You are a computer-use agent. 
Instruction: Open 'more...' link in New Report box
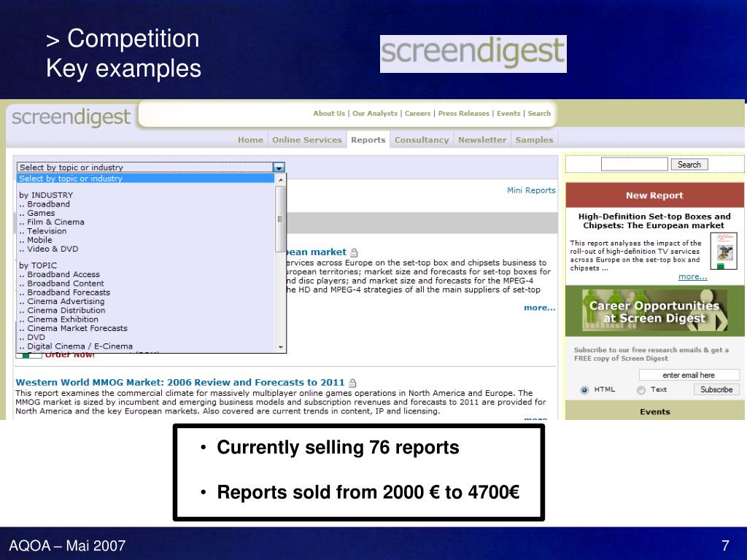coord(693,276)
